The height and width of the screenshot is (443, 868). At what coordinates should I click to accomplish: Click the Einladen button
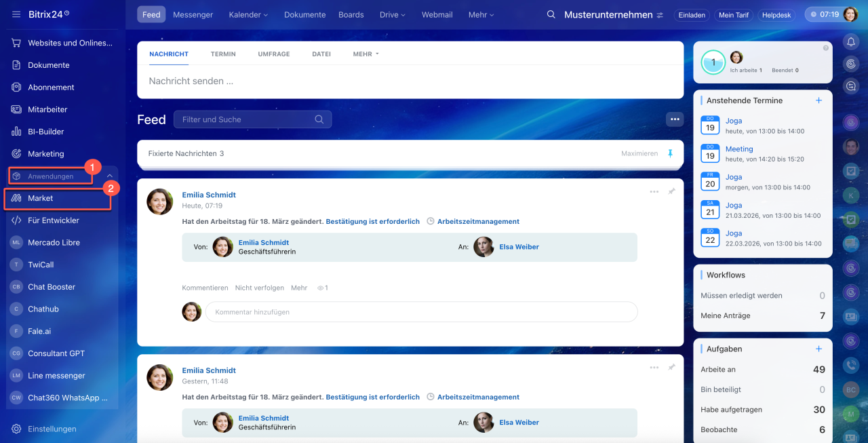[x=690, y=15]
